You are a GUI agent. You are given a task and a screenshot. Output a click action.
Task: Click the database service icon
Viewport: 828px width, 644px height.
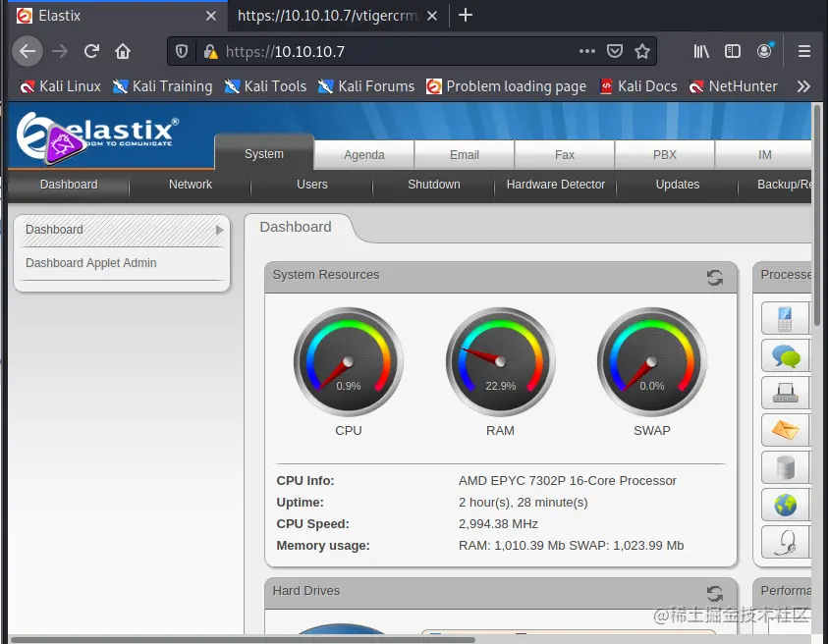(785, 467)
